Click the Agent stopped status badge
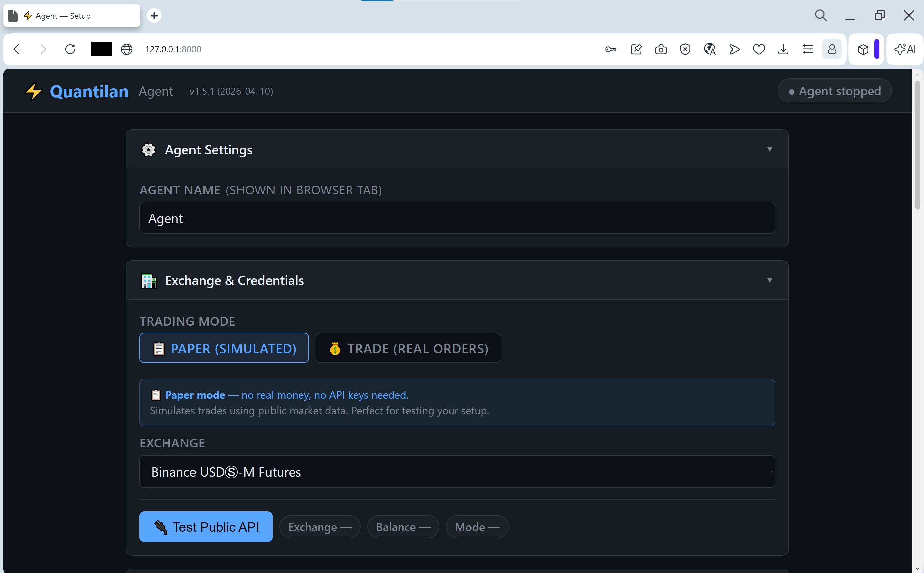 pos(834,91)
